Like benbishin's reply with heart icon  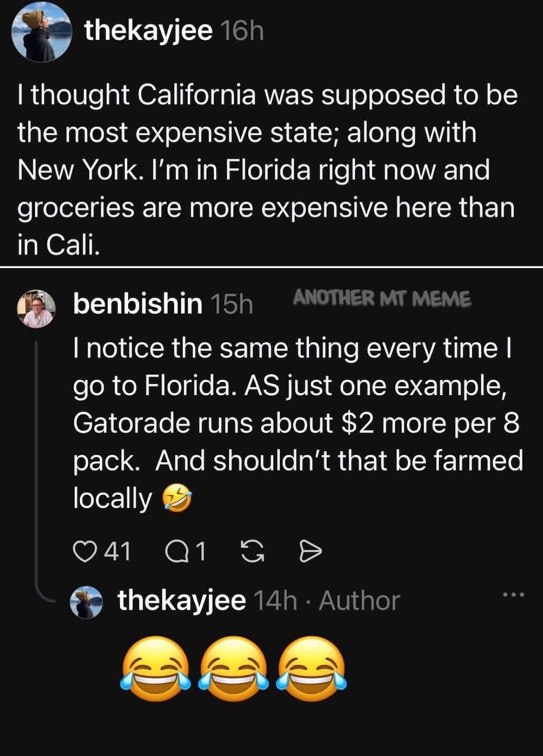[x=85, y=552]
